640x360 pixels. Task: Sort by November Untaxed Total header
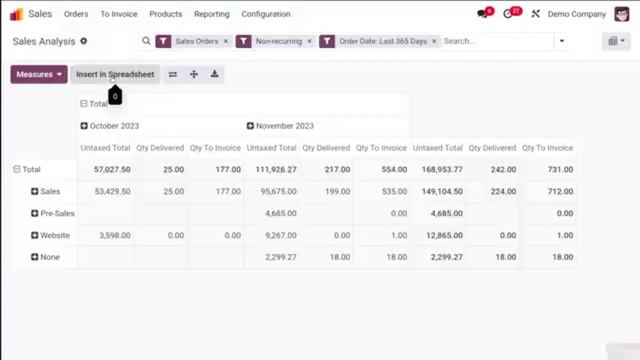tap(271, 148)
